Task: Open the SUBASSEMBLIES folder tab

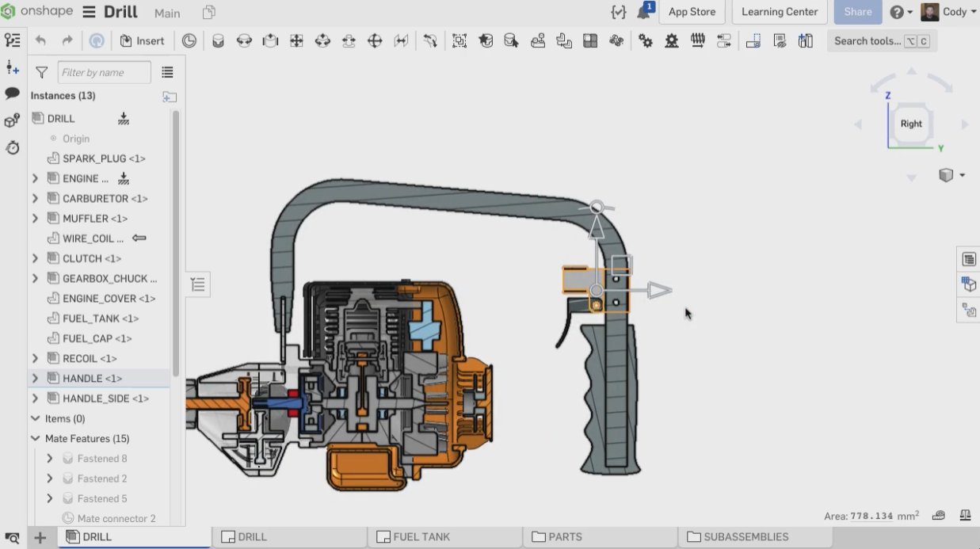Action: [757, 537]
